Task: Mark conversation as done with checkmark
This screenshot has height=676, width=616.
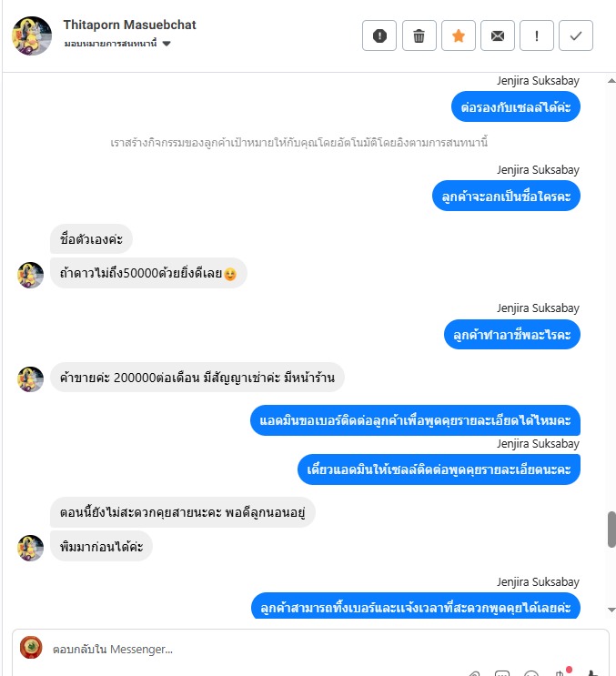Action: tap(576, 35)
